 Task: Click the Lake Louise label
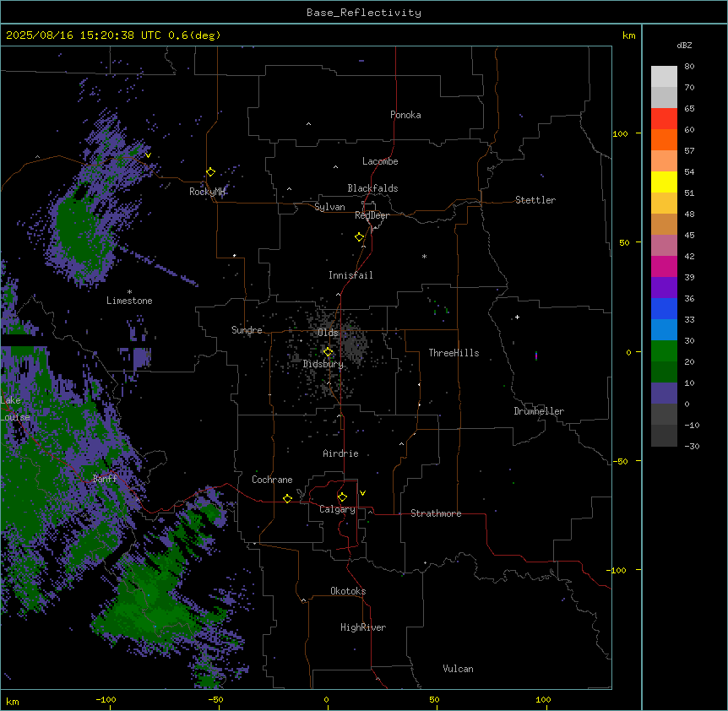(x=15, y=409)
